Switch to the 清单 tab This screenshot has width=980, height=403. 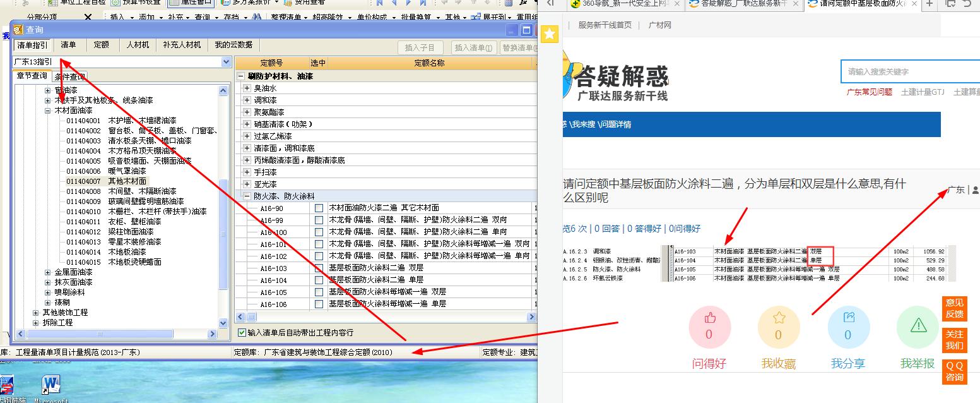point(68,45)
